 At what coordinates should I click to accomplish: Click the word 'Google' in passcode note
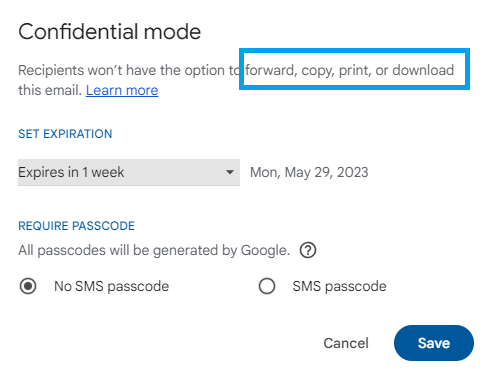click(265, 250)
